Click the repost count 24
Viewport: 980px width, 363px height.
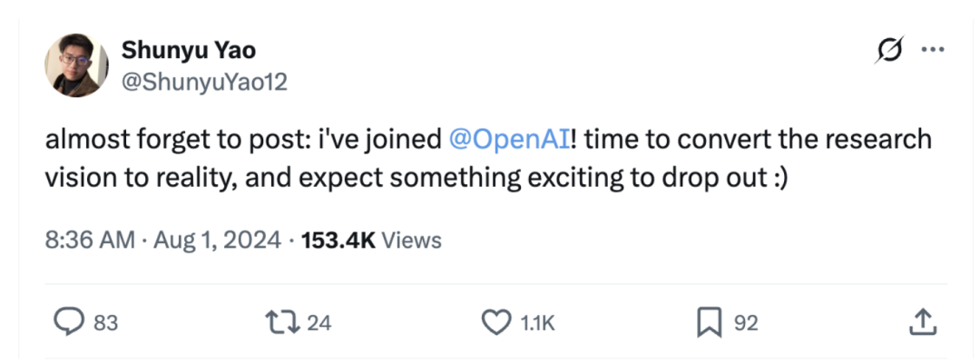[318, 322]
